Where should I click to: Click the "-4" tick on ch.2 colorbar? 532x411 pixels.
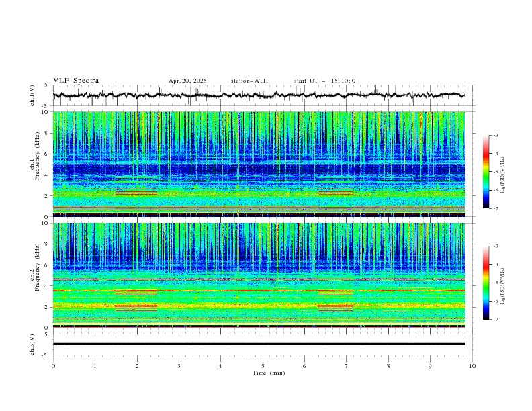click(495, 265)
